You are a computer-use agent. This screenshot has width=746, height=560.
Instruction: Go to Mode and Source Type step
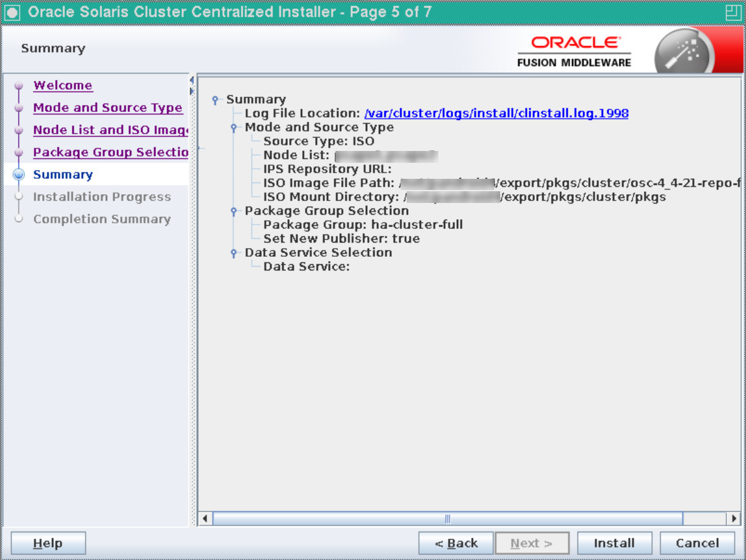108,108
